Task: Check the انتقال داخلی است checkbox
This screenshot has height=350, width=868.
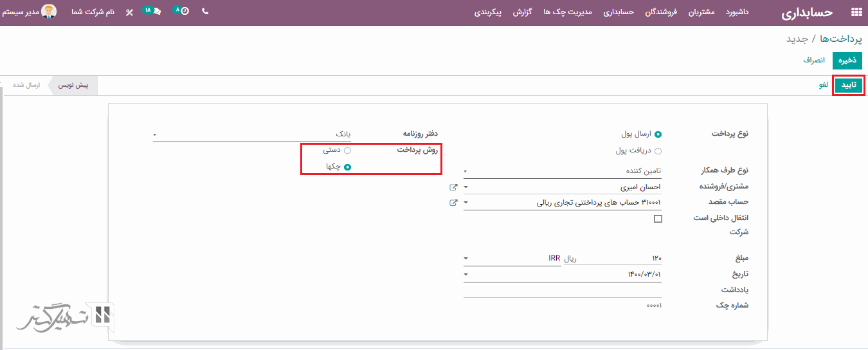Action: pyautogui.click(x=657, y=219)
